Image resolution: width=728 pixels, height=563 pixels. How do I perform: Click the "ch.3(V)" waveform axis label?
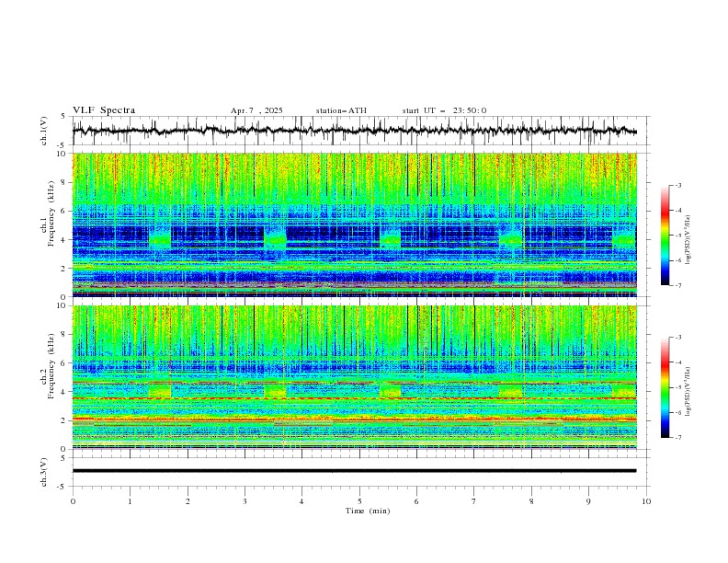click(44, 472)
